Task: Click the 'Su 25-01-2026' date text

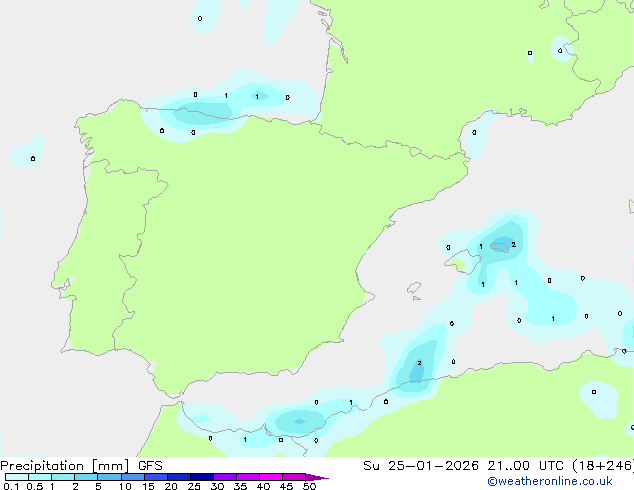Action: tap(421, 466)
